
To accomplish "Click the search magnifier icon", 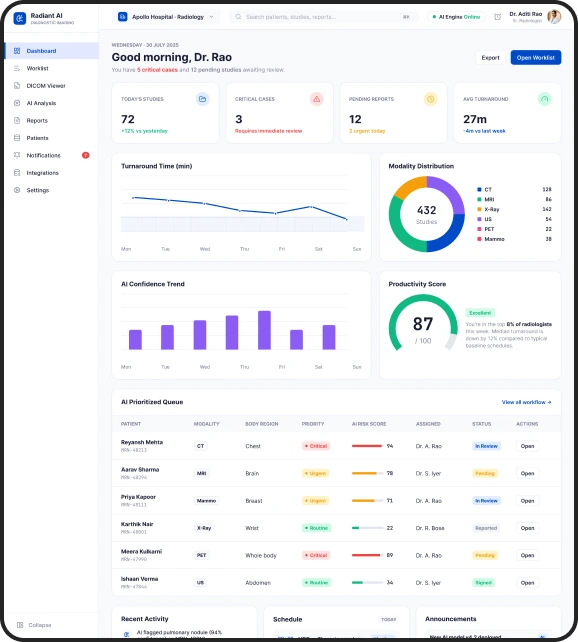I will (x=238, y=17).
